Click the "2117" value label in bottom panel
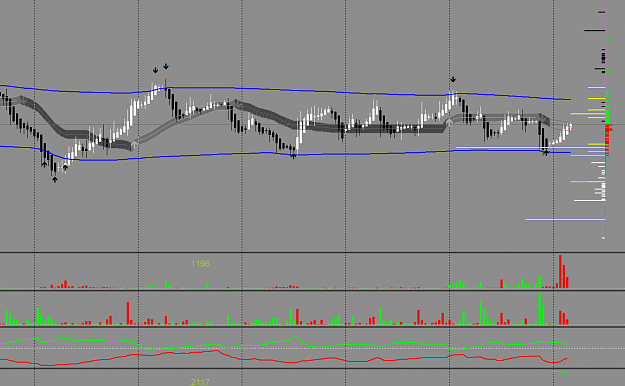The height and width of the screenshot is (386, 625). [200, 382]
